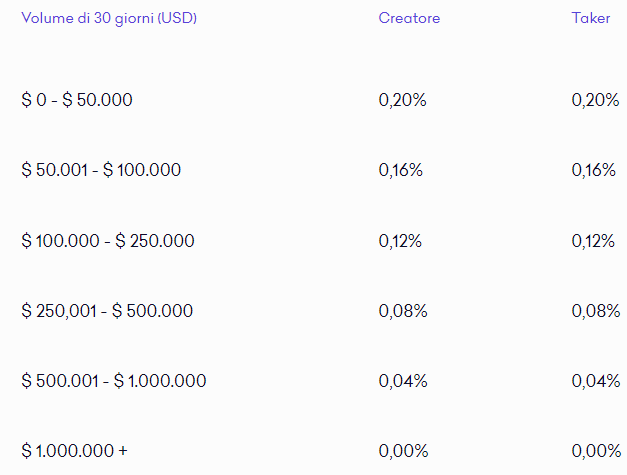Click the 0,20% Taker fee value
The image size is (627, 475).
pos(595,100)
